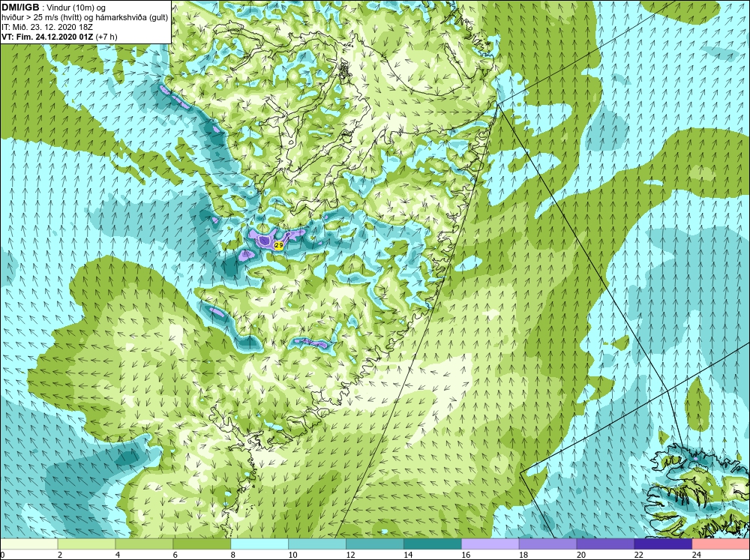Select the medium purple 18–20 m/s legend swatch
This screenshot has width=750, height=560.
(547, 544)
